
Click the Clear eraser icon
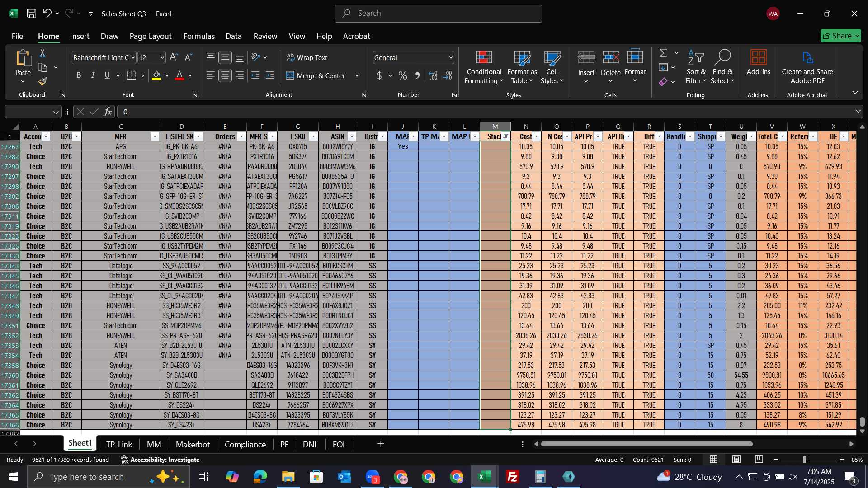pos(663,82)
